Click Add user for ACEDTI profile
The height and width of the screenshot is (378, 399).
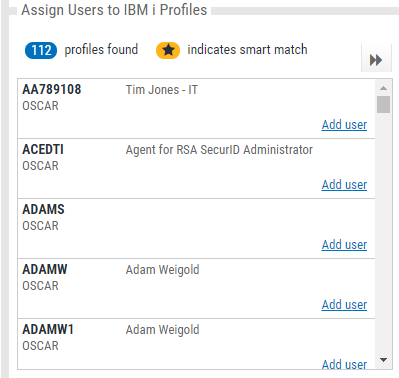[x=344, y=184]
